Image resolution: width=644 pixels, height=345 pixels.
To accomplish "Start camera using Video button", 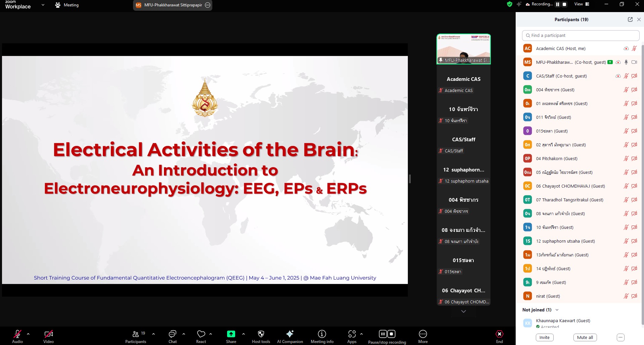I will 48,334.
